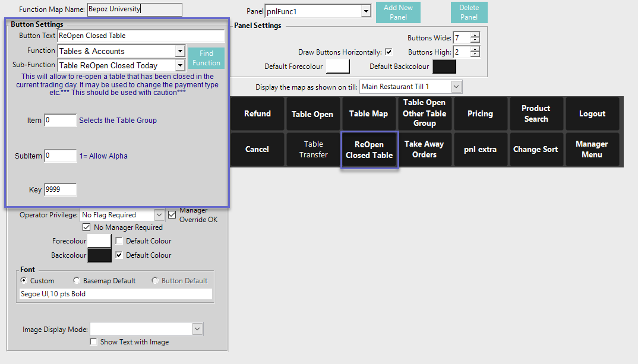Decrease Buttons High with down arrow
638x364 pixels.
coord(475,55)
